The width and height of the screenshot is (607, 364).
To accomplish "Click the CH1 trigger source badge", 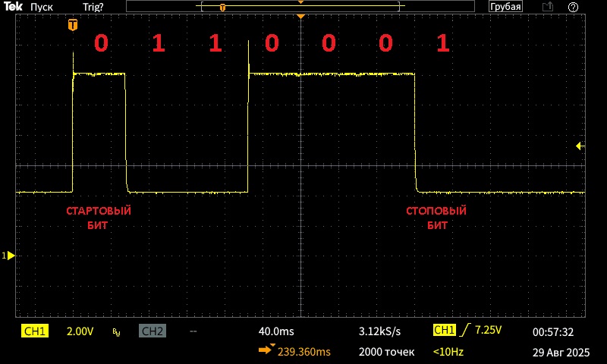I will [x=444, y=330].
